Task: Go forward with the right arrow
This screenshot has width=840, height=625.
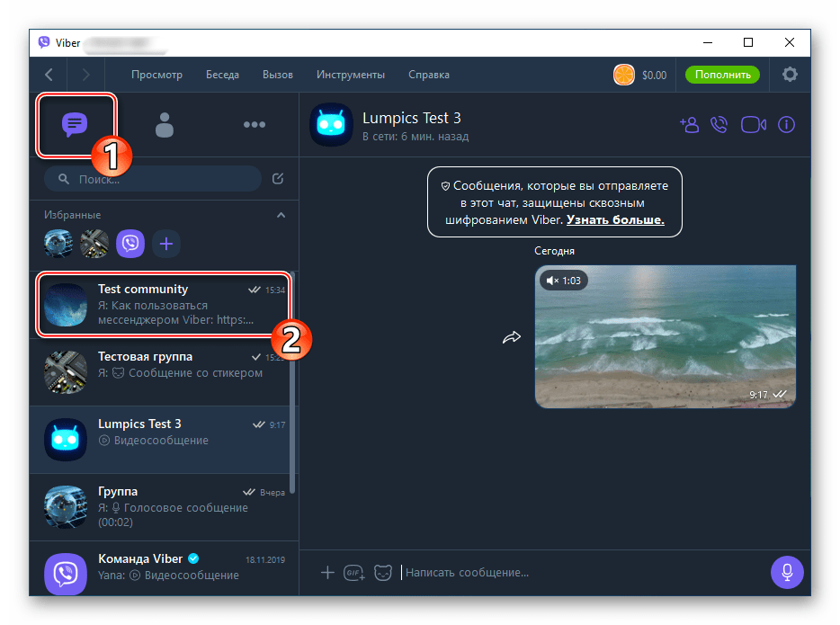Action: pyautogui.click(x=85, y=75)
